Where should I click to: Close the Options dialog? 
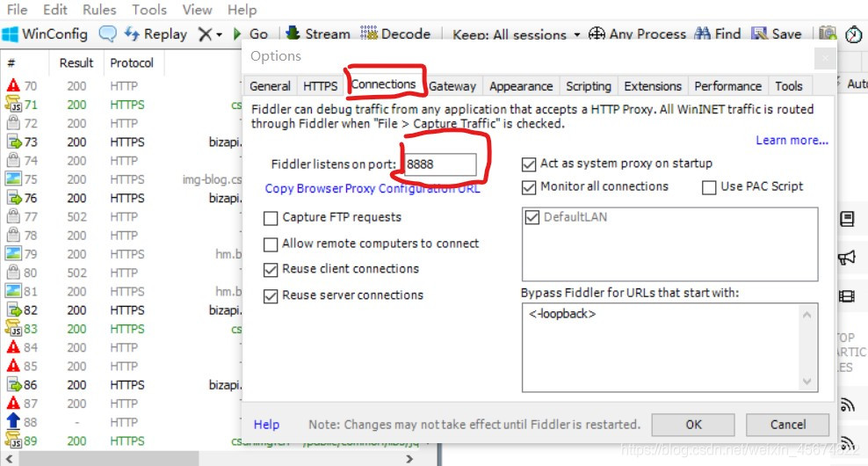pos(825,58)
